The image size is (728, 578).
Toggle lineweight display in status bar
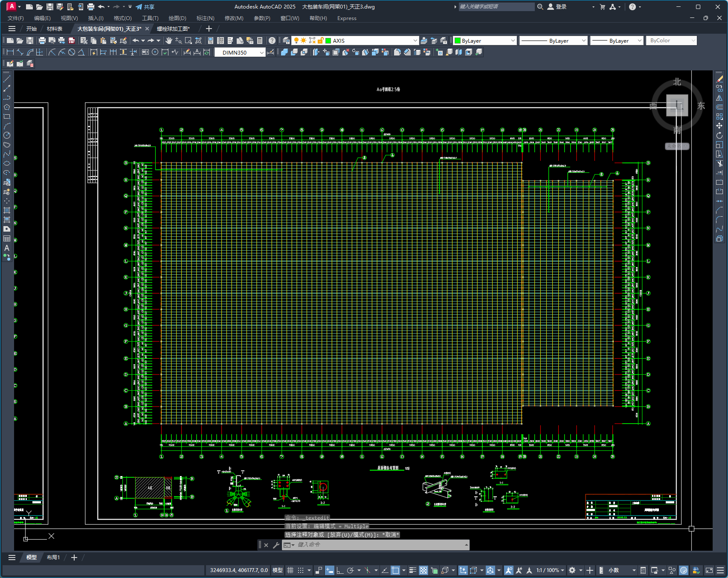pos(413,570)
